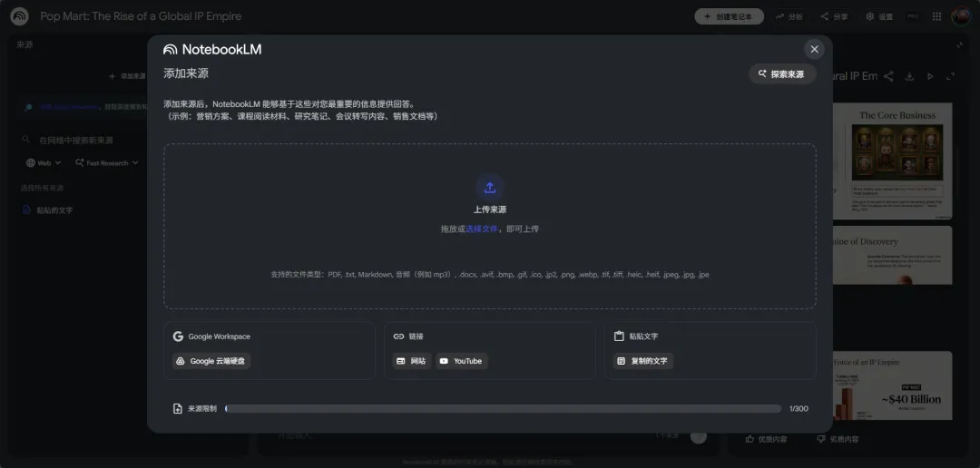This screenshot has width=980, height=468.
Task: Click 优质内容 thumbs up
Action: (x=766, y=439)
